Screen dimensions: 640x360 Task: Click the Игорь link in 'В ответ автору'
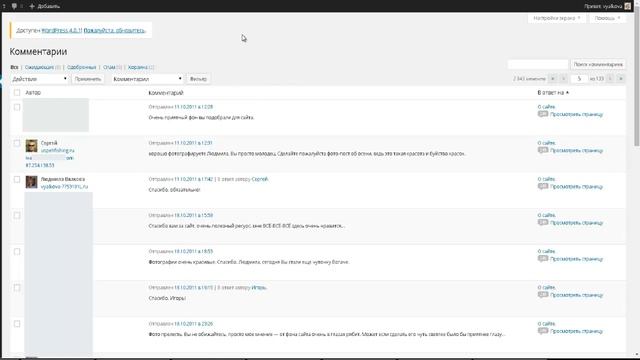click(259, 287)
